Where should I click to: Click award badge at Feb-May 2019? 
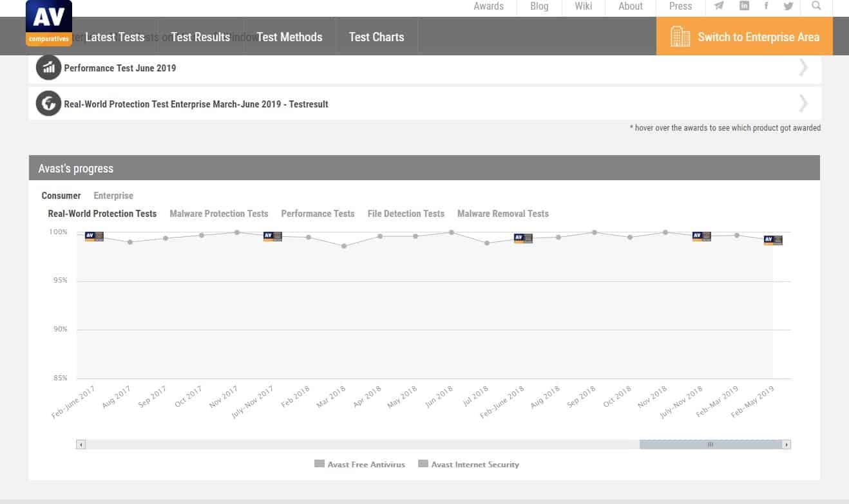773,240
